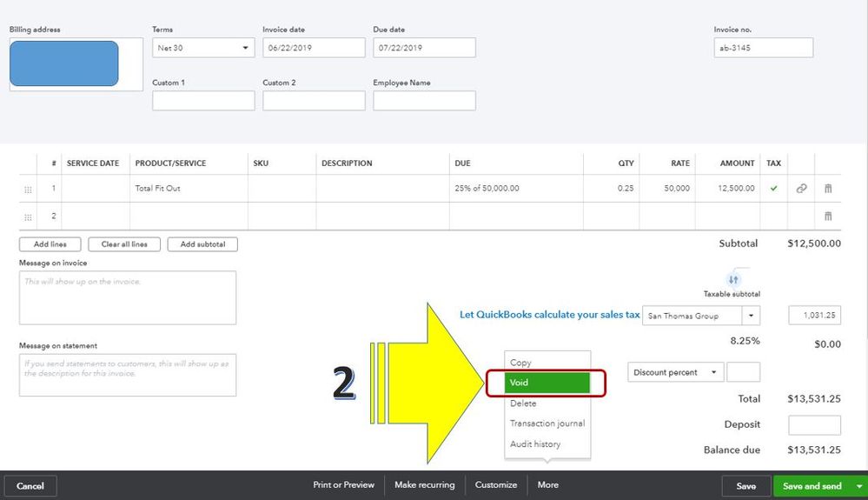868x500 pixels.
Task: Open the Terms Net 30 dropdown
Action: [x=203, y=48]
